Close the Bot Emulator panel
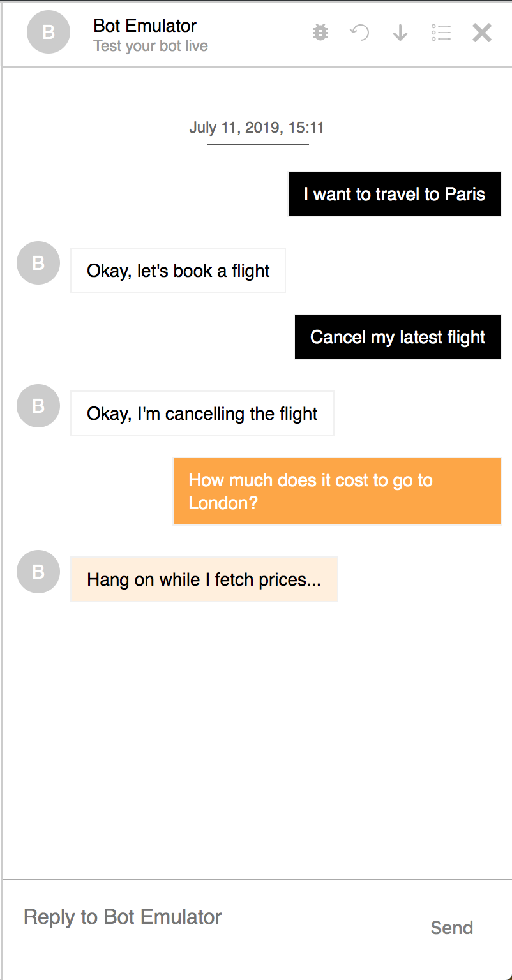The height and width of the screenshot is (980, 512). tap(482, 33)
